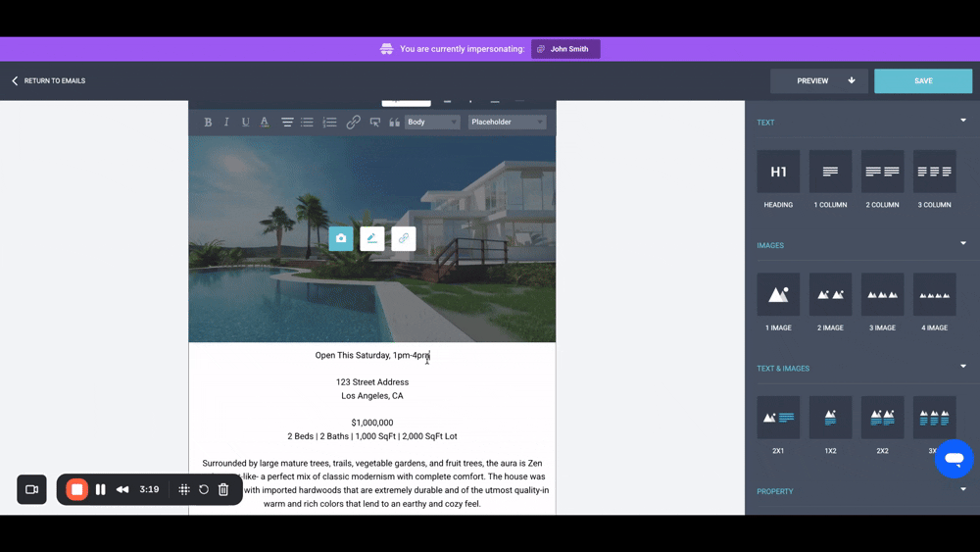Stop the screen recording

click(76, 489)
